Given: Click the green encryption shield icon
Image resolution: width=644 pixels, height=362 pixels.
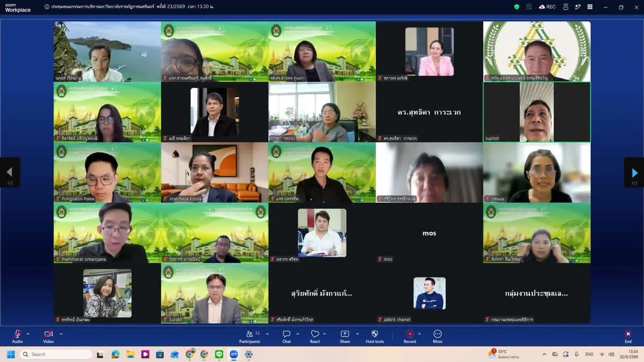Looking at the screenshot, I should 517,7.
